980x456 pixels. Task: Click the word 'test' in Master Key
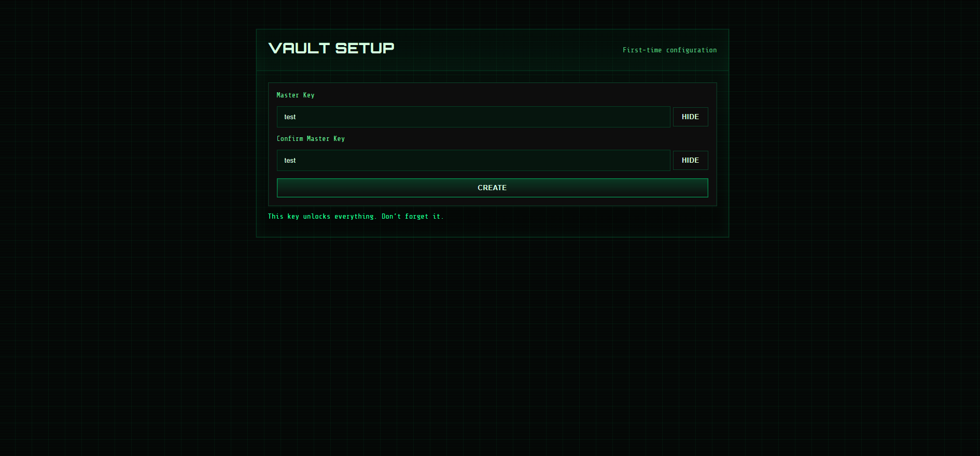290,117
